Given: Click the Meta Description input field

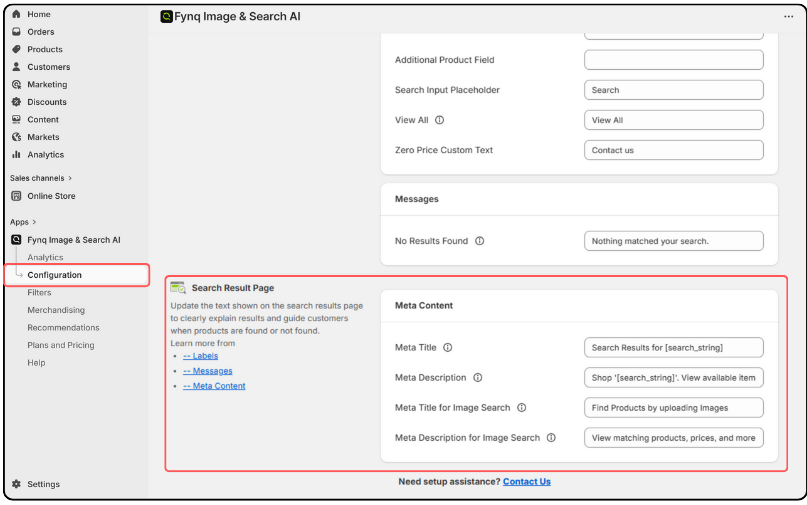Looking at the screenshot, I should coord(674,377).
